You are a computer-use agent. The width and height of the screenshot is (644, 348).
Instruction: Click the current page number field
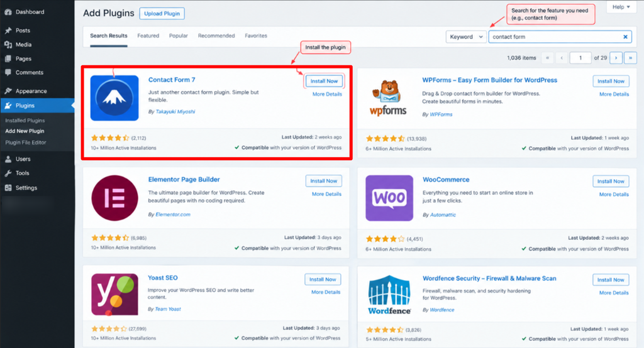click(x=580, y=58)
